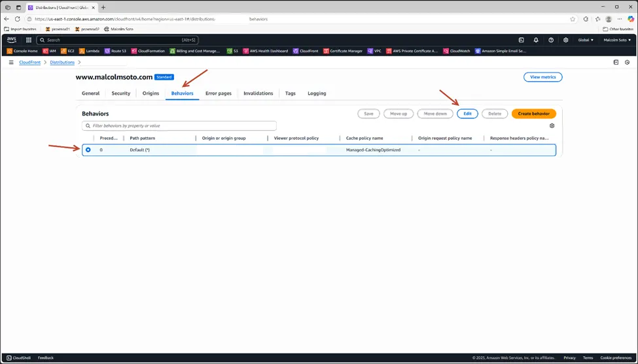Select the Behaviors tab
This screenshot has height=364, width=638.
(x=183, y=93)
